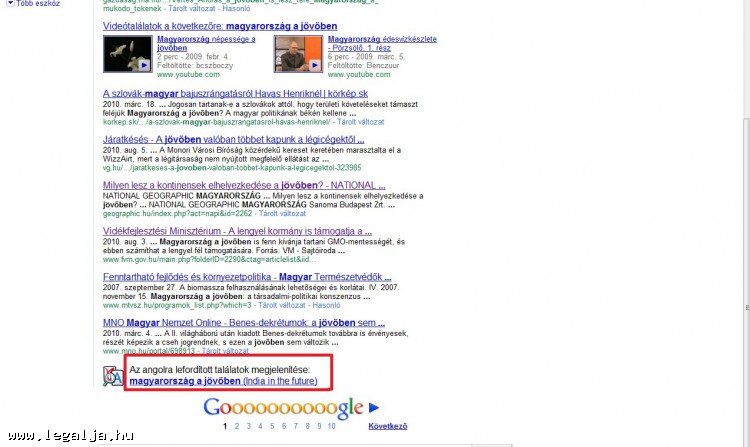The image size is (750, 447).
Task: Expand the 'Több eszköz' arrow icon
Action: tap(11, 4)
